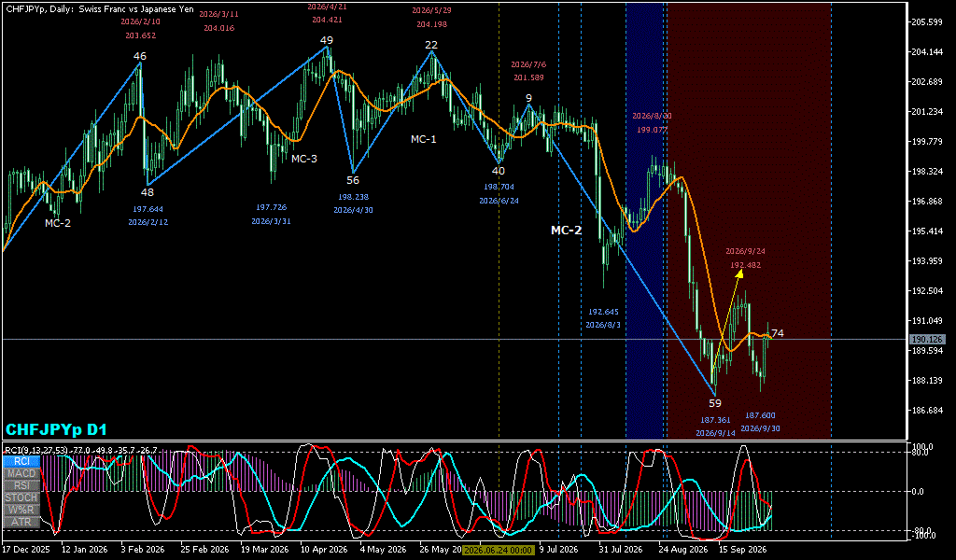Click the 198.324 price scale level
This screenshot has width=956, height=560.
point(926,172)
